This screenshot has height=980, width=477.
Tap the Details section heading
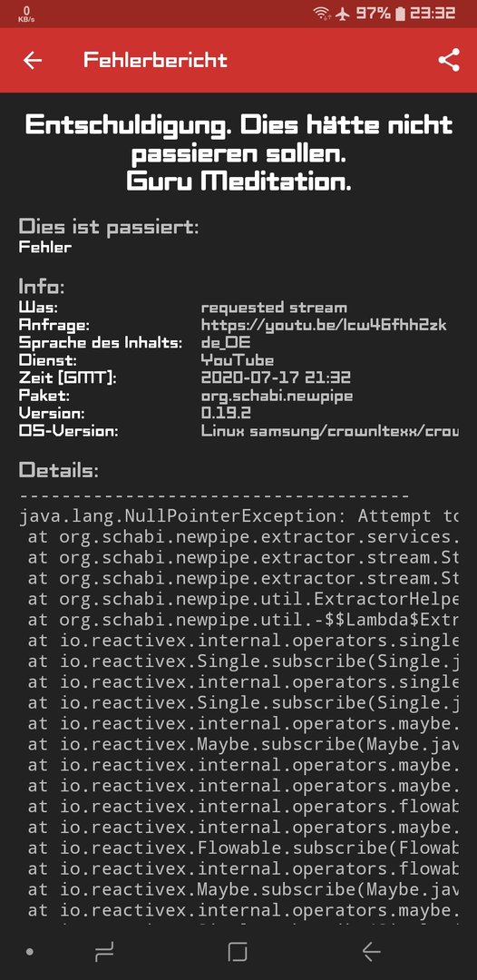59,470
